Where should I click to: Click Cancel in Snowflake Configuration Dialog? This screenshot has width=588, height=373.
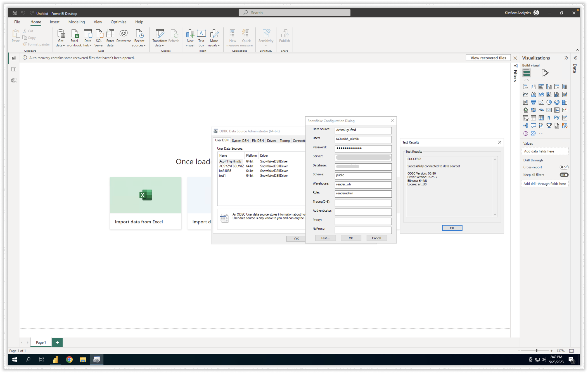[x=376, y=238]
